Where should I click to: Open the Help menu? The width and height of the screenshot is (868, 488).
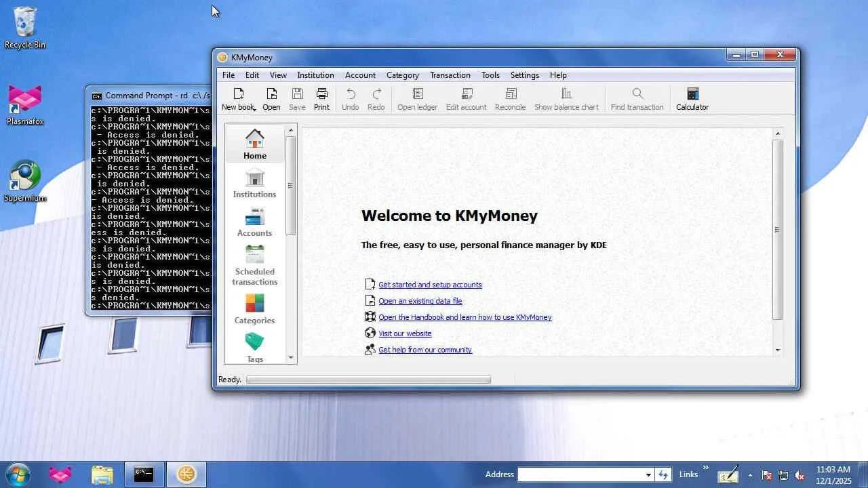click(x=558, y=75)
